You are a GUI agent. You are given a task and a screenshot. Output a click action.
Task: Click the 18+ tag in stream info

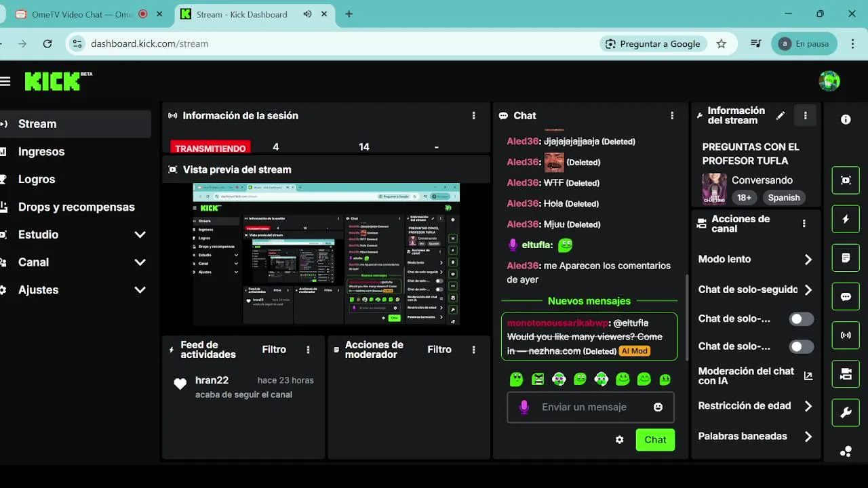(744, 198)
